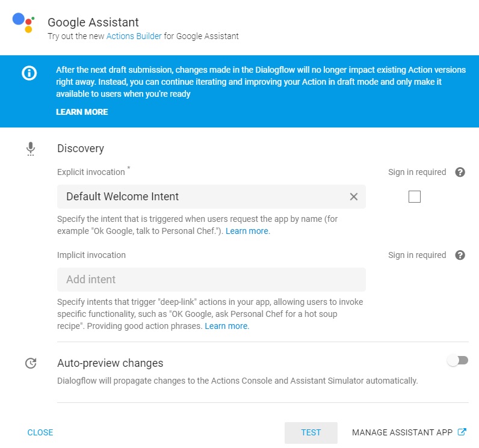Click the CLOSE button
Screen dimensions: 479x448
pyautogui.click(x=40, y=432)
